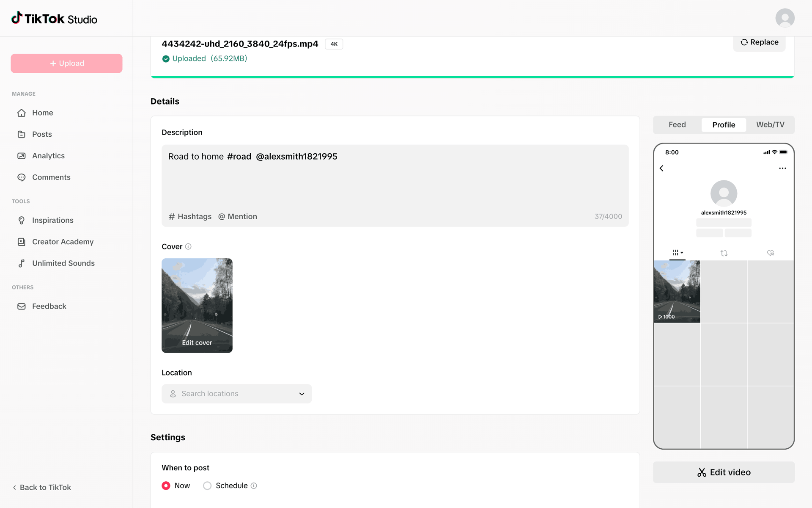Select the videos grid tab icon in preview
This screenshot has height=508, width=812.
point(678,253)
